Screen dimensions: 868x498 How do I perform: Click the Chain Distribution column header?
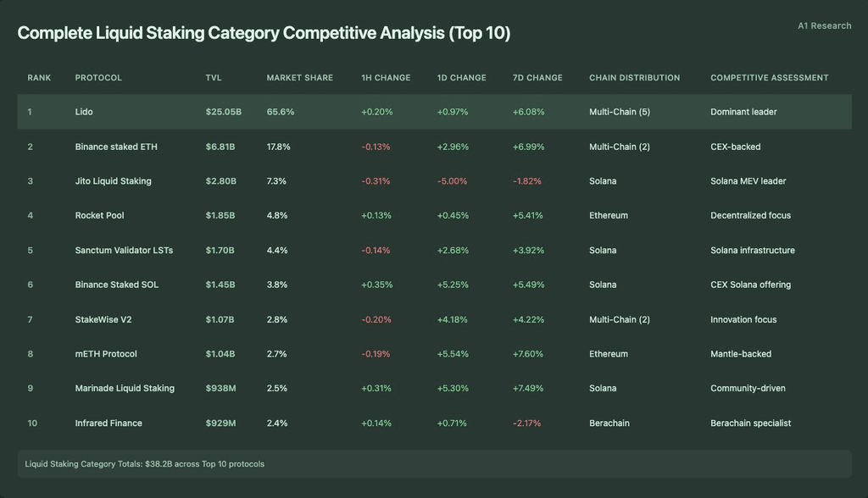click(x=634, y=78)
